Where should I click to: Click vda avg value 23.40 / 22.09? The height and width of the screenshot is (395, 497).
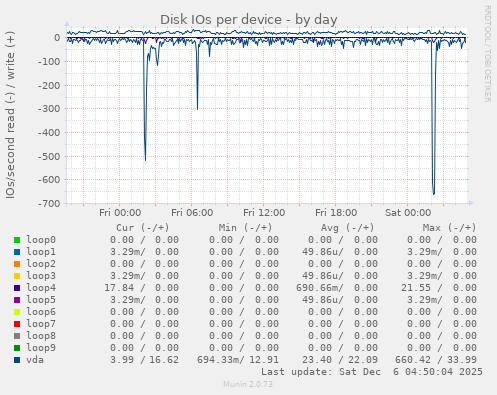click(x=340, y=360)
